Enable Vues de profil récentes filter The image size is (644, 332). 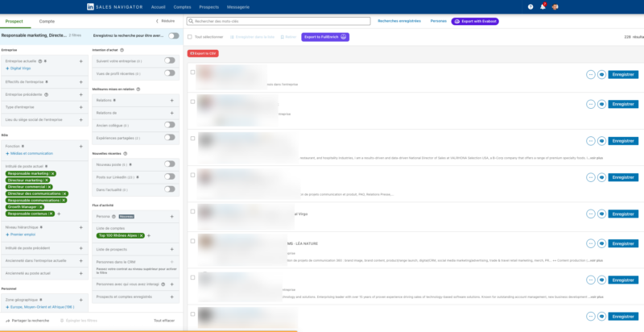pyautogui.click(x=170, y=73)
